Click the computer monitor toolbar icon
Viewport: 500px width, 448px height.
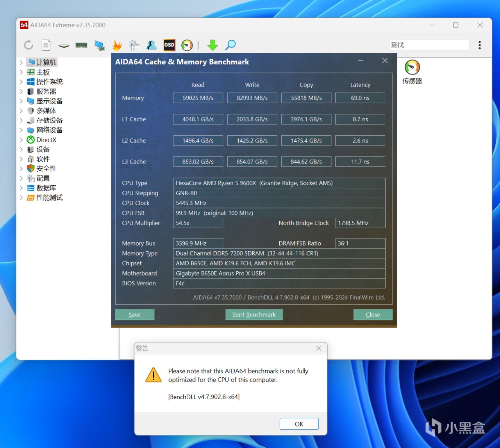[100, 46]
